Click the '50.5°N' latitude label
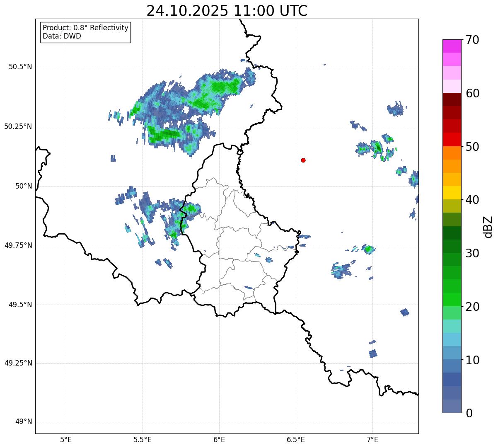 point(20,67)
